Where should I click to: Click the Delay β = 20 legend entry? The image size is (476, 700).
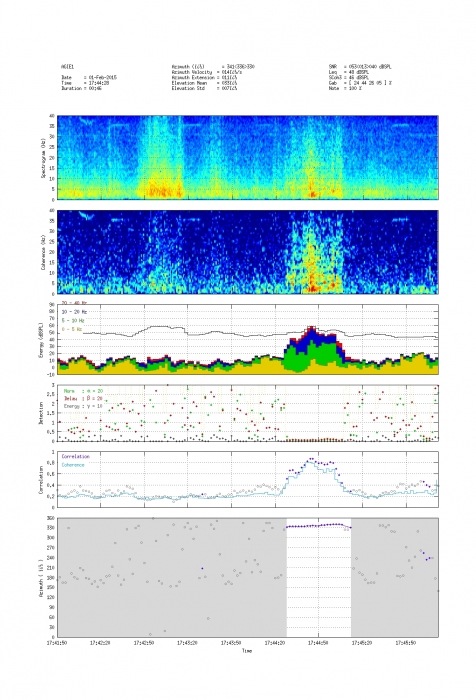coord(83,398)
